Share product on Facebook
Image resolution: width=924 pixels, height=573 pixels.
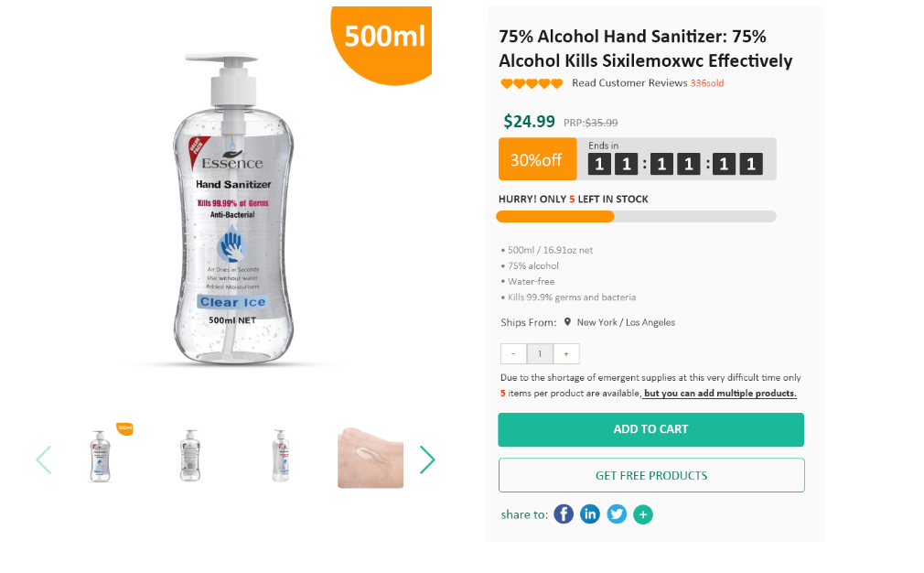564,514
